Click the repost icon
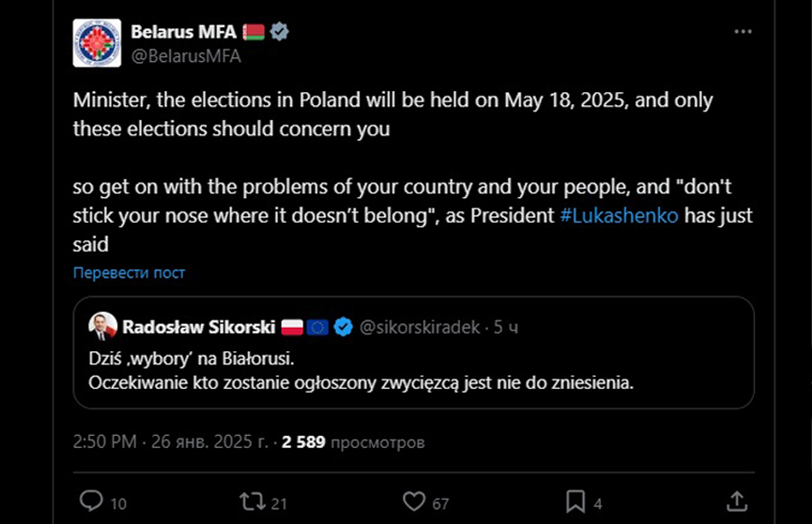This screenshot has width=812, height=524. (253, 501)
